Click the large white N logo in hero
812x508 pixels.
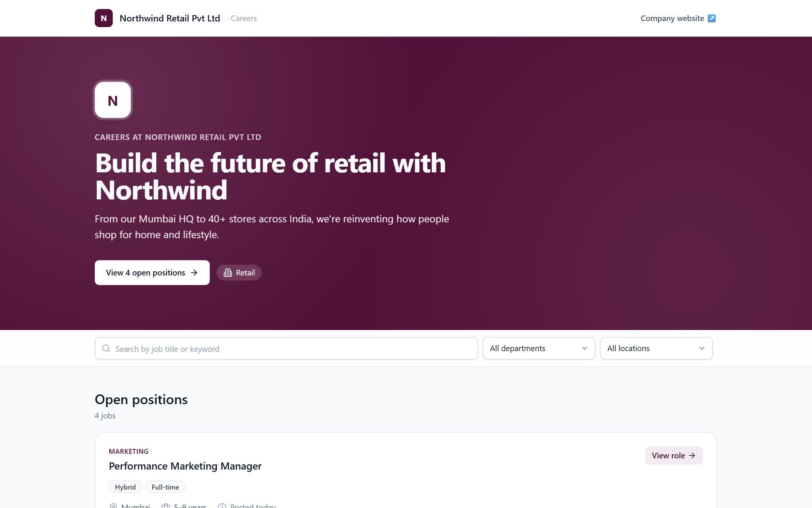click(x=113, y=100)
